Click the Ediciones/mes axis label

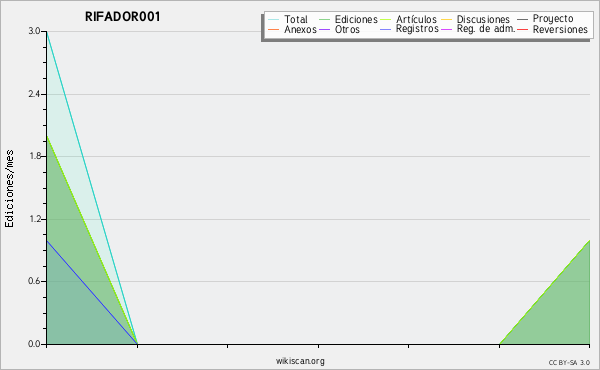[9, 189]
